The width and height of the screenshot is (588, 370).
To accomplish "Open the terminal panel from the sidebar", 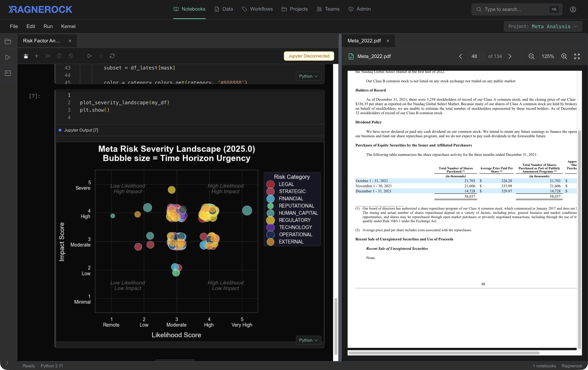I will [8, 73].
